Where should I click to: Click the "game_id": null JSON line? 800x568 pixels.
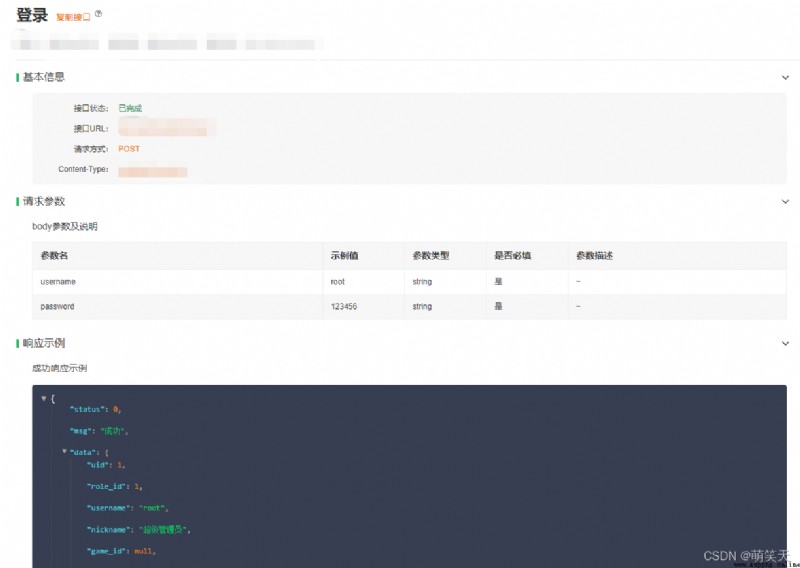(x=121, y=551)
